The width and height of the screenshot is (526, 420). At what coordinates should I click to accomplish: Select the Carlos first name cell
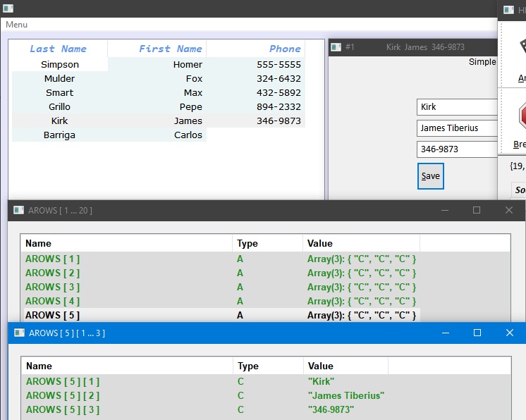coord(157,135)
